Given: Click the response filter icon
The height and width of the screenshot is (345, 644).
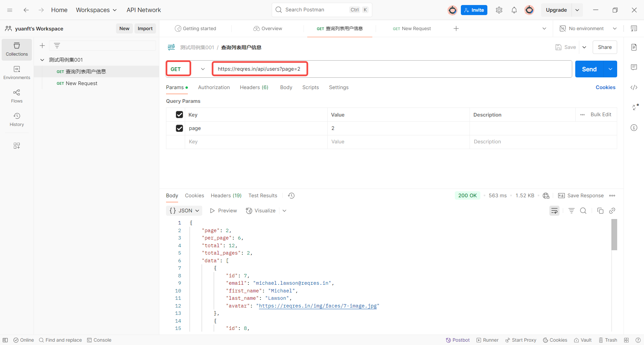Looking at the screenshot, I should click(572, 211).
